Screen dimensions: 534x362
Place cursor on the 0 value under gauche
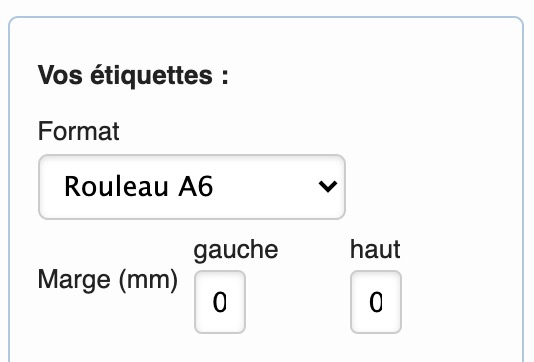point(220,302)
